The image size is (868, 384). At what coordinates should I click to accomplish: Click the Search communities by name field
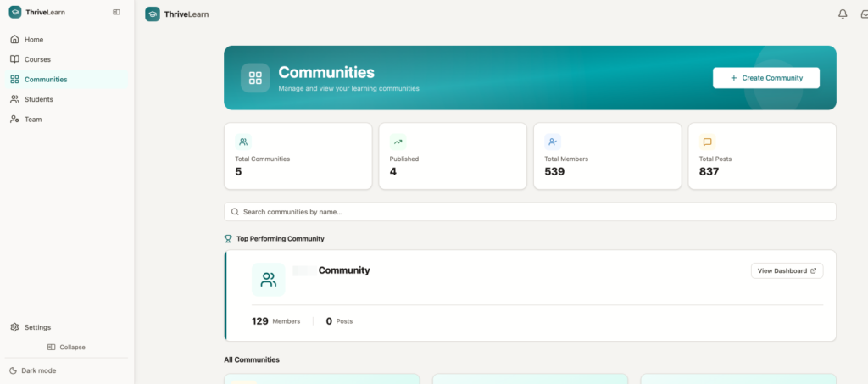pos(530,212)
